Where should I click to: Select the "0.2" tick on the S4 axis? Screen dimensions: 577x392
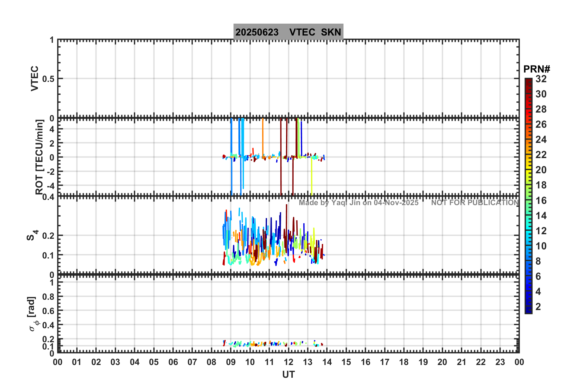coord(48,236)
